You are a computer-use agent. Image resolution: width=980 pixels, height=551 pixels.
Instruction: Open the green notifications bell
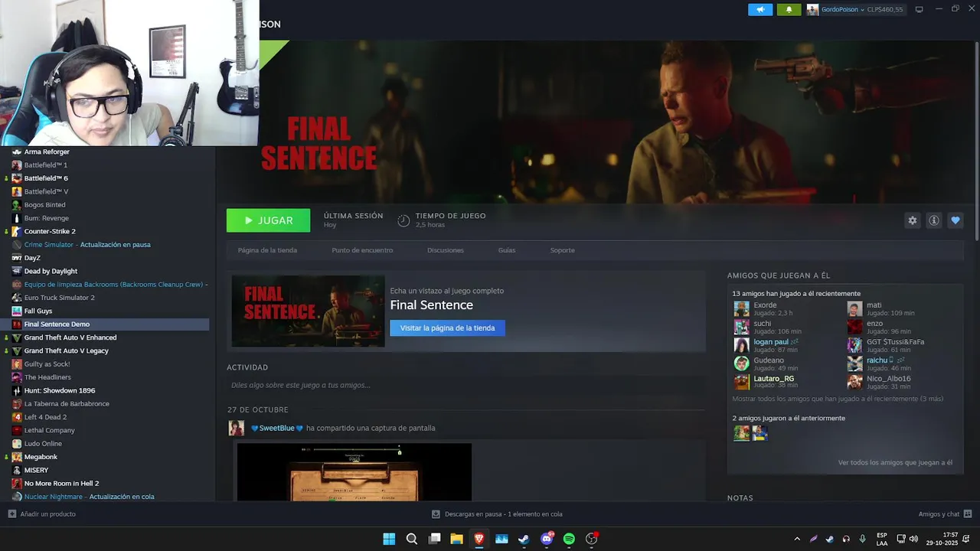click(x=789, y=9)
